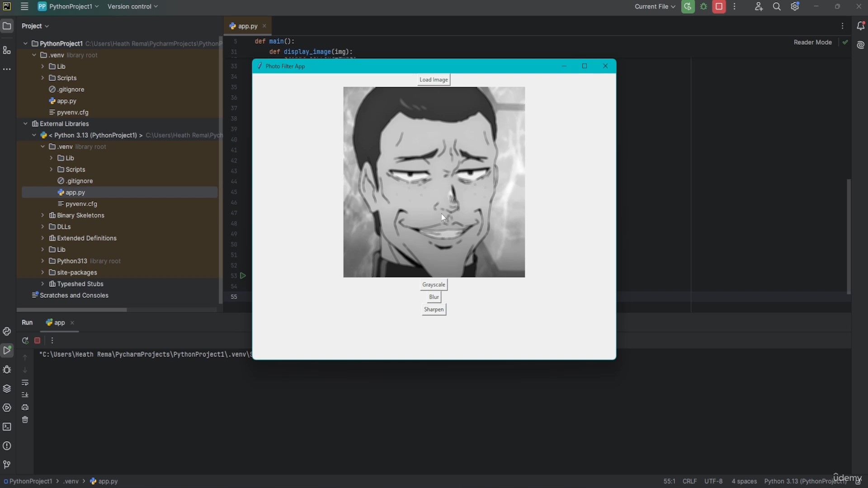Image resolution: width=868 pixels, height=488 pixels.
Task: Open the AI Assistant tool window icon
Action: pyautogui.click(x=860, y=45)
